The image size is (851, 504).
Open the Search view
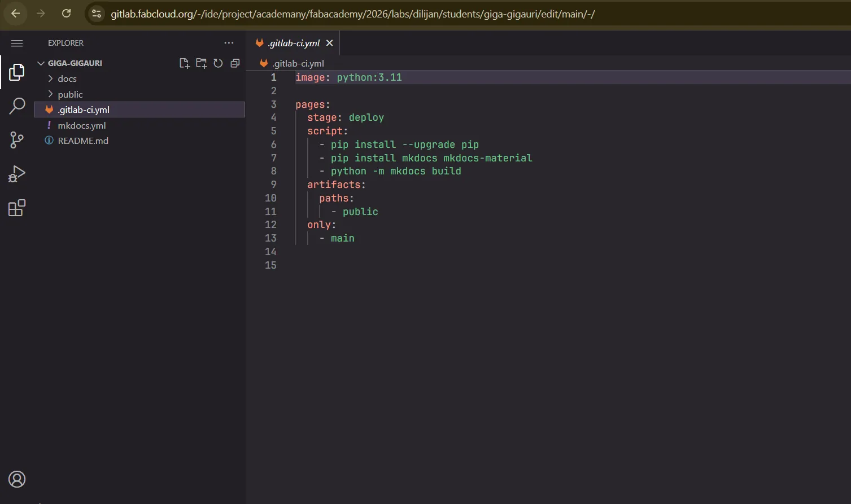click(x=17, y=106)
